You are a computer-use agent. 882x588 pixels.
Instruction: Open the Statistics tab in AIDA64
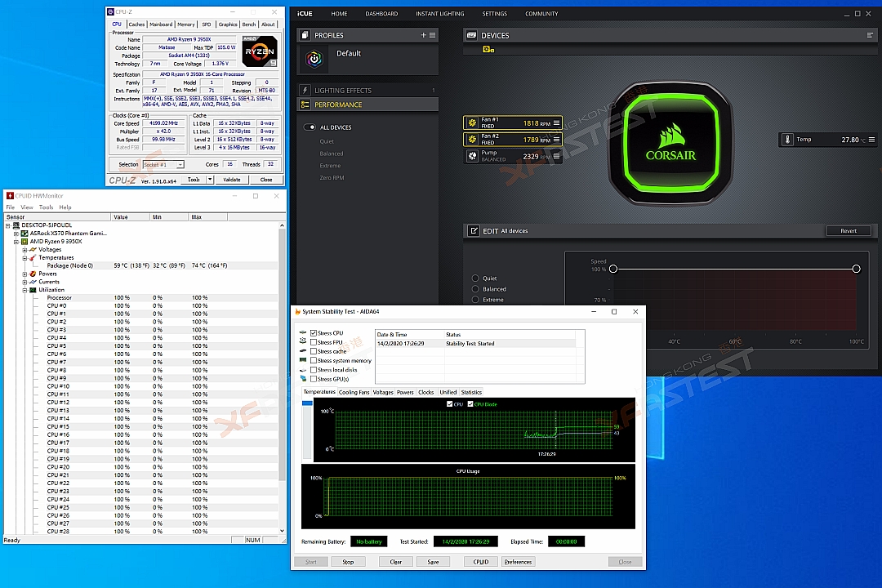click(x=471, y=392)
